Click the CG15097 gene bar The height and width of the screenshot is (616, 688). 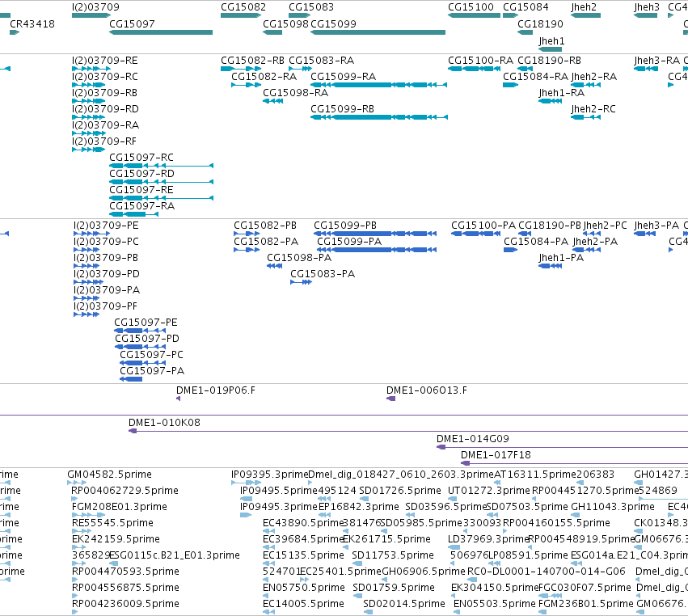(161, 32)
